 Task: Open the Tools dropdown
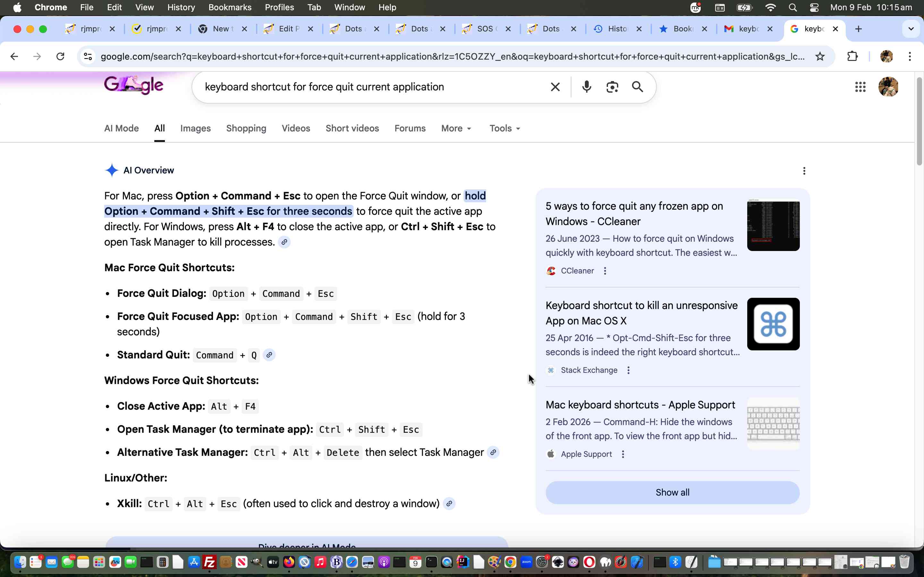point(505,128)
